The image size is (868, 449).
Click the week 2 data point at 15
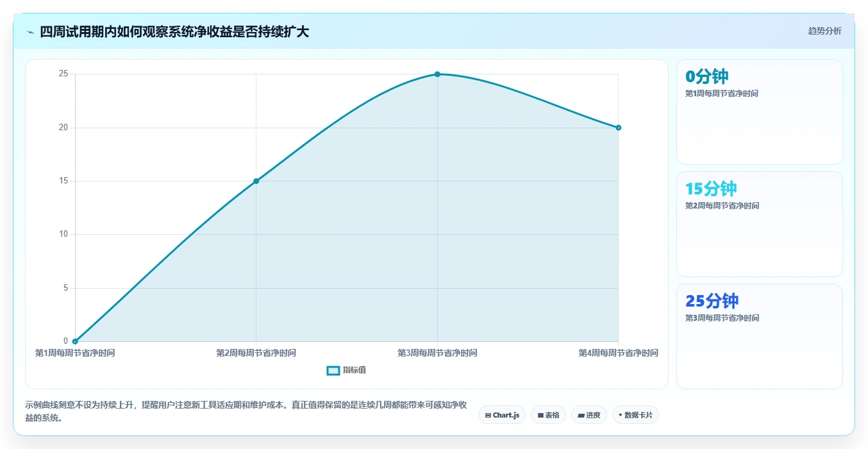[x=256, y=181]
